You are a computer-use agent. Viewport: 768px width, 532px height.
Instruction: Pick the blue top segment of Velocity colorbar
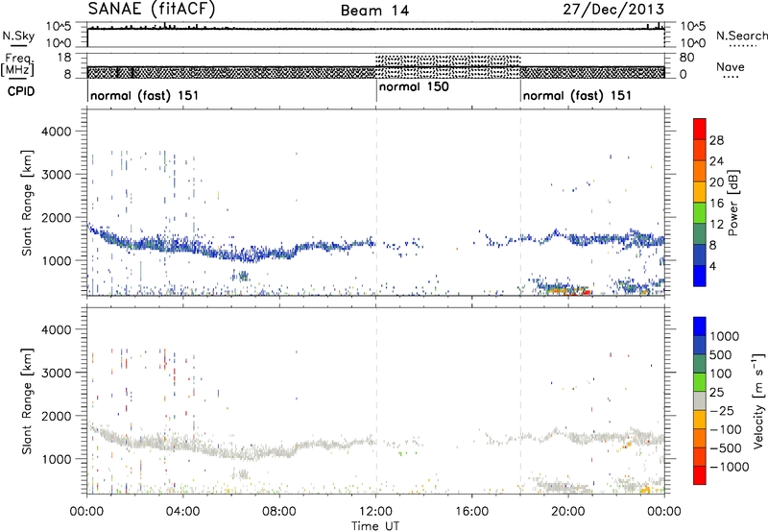tap(700, 326)
